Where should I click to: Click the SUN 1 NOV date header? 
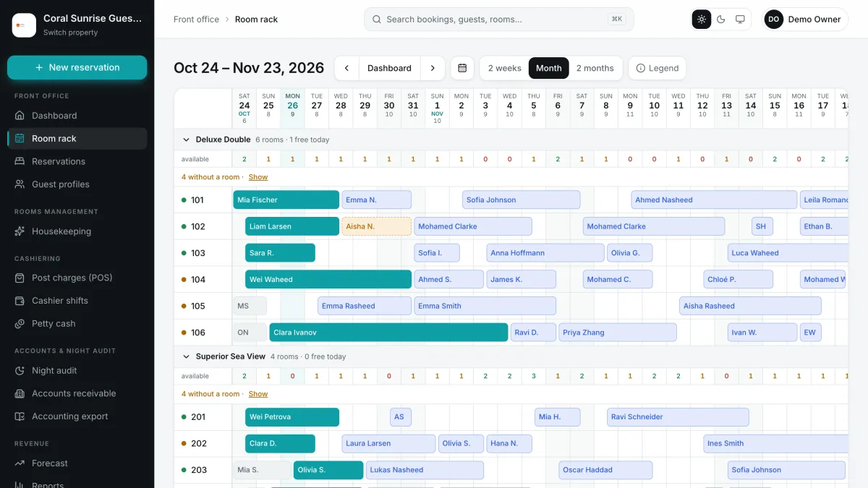tap(437, 108)
